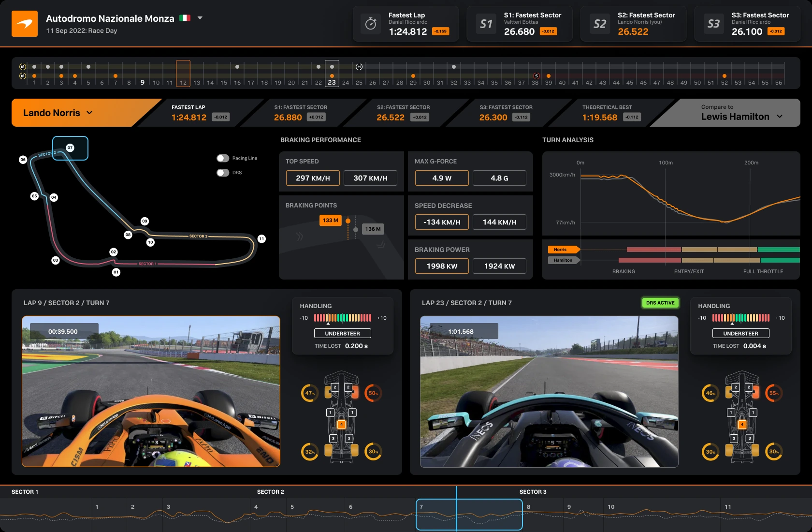Click the Italian flag beside the circuit name
Viewport: 812px width, 532px height.
(185, 18)
